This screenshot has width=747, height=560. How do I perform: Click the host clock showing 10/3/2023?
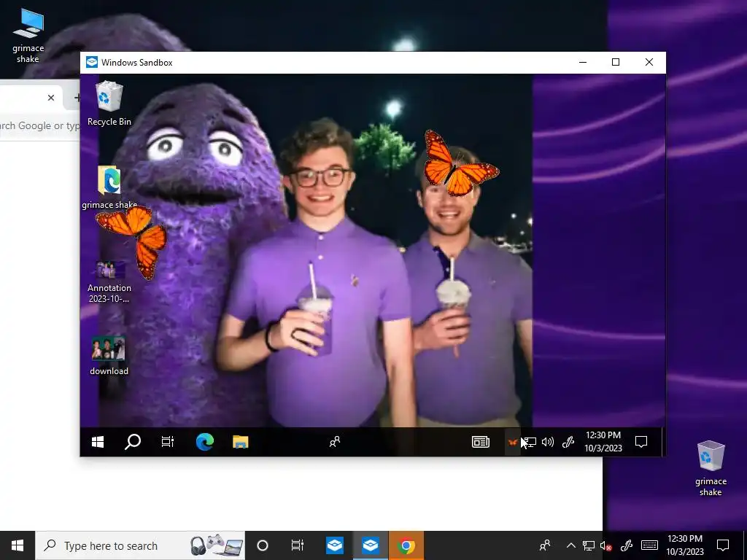coord(684,545)
